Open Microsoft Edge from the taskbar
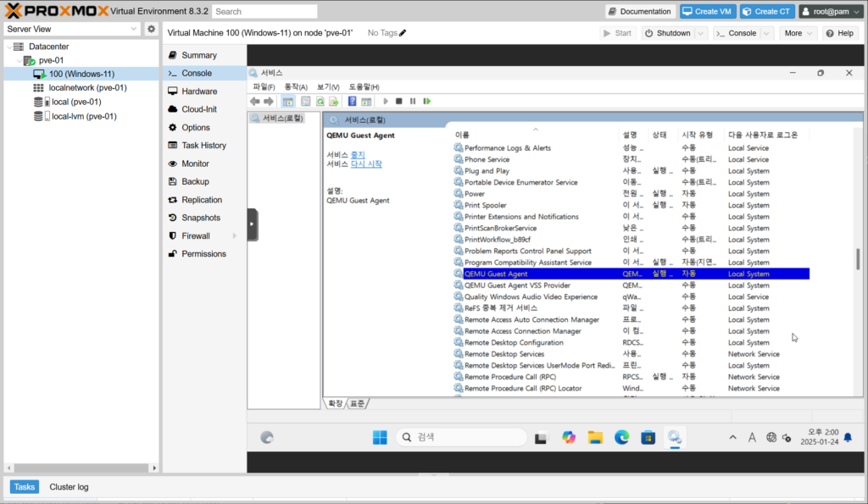Viewport: 868px width, 504px height. tap(622, 437)
